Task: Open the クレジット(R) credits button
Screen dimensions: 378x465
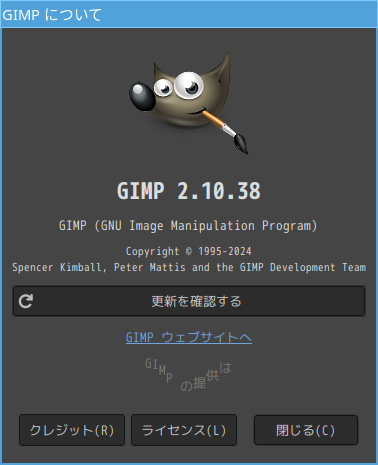Action: click(72, 430)
